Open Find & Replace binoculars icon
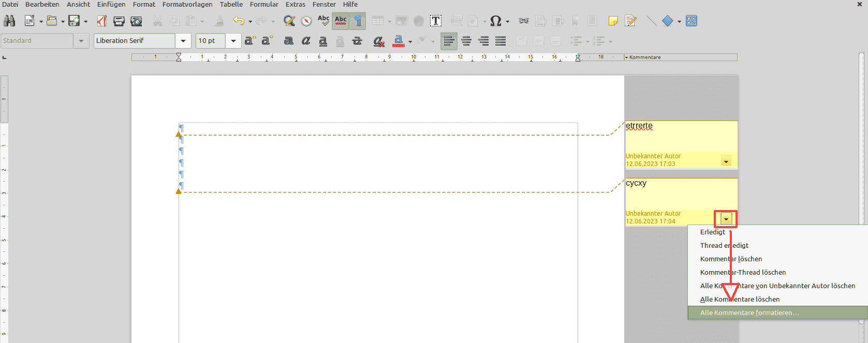This screenshot has height=343, width=868. pos(9,21)
